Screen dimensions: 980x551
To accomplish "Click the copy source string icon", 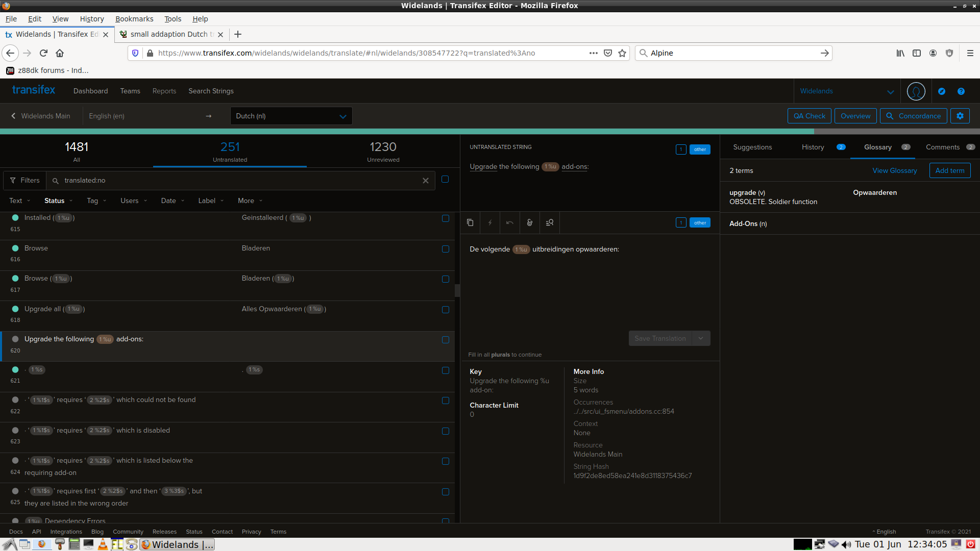I will [470, 222].
